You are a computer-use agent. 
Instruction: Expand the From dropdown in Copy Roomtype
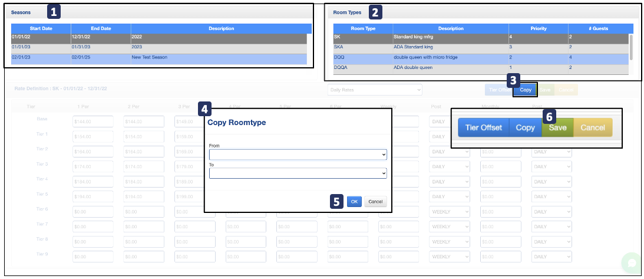298,155
